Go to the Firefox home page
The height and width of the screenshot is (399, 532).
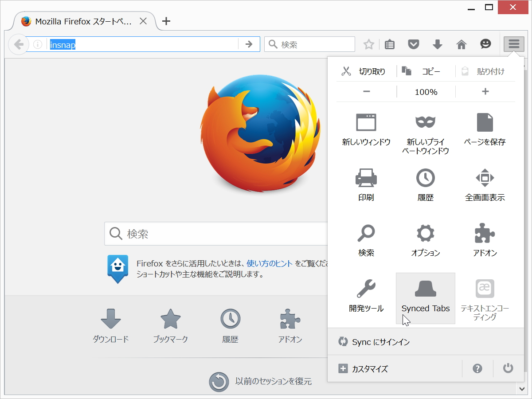(x=461, y=44)
